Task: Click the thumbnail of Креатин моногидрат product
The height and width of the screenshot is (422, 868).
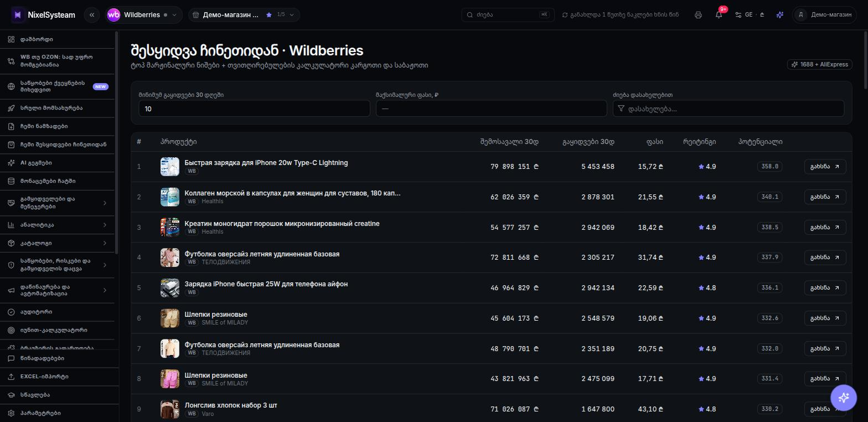Action: (170, 228)
